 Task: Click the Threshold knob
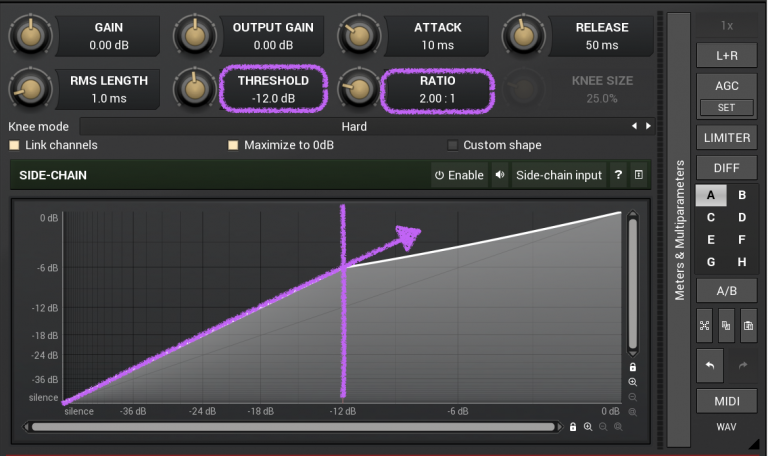194,90
